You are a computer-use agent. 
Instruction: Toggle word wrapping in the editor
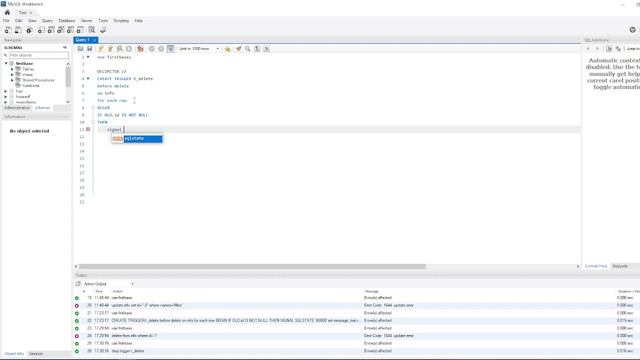pos(267,49)
